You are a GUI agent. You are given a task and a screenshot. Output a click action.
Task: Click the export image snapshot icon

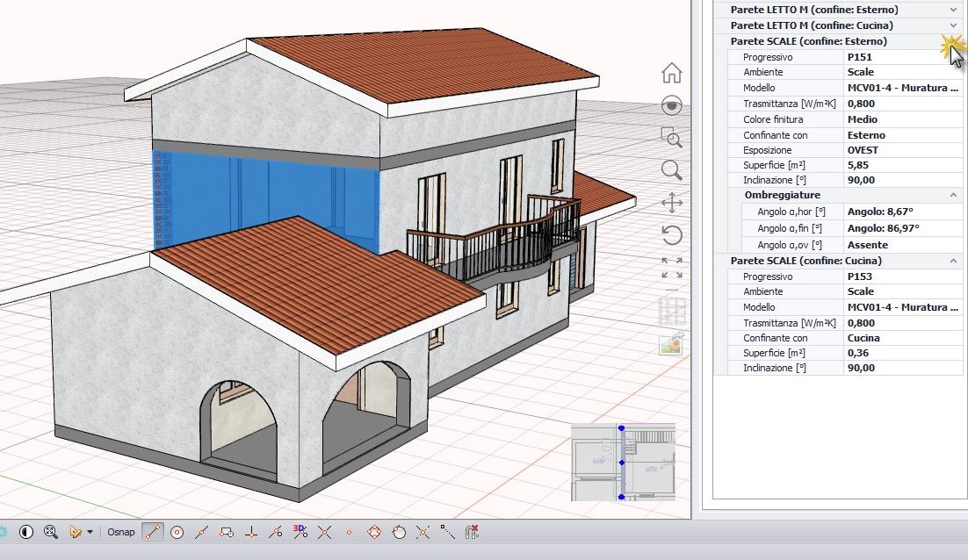pyautogui.click(x=671, y=343)
